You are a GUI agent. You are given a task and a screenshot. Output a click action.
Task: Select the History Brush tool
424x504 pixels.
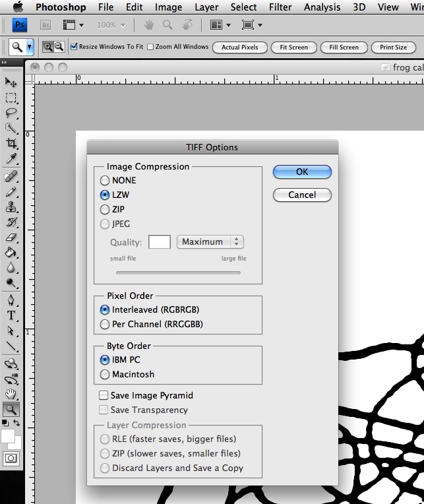coord(11,222)
